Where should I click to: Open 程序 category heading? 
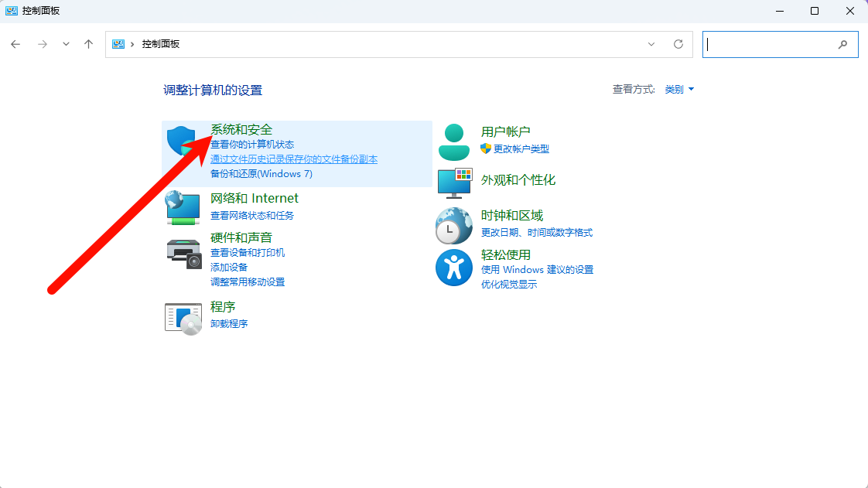tap(223, 306)
